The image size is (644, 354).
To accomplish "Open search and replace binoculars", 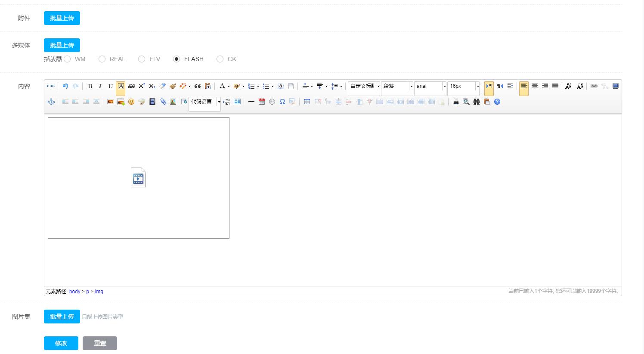I will (477, 102).
